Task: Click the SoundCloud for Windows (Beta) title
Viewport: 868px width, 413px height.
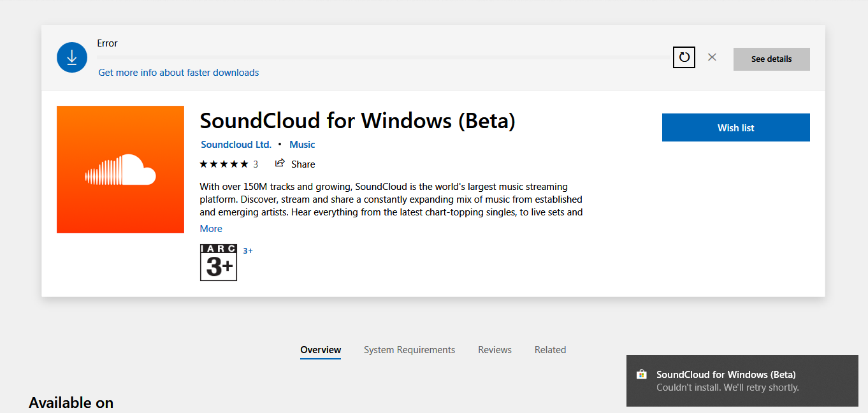Action: point(358,120)
